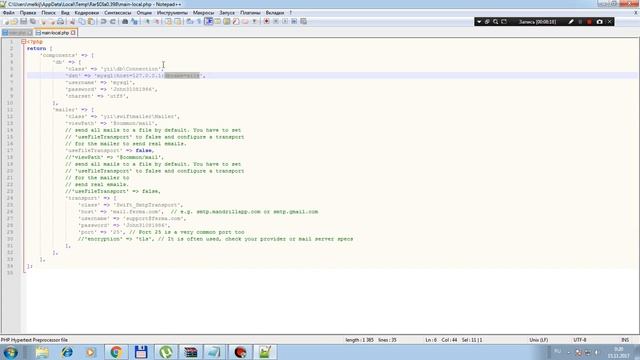Open the Файл menu

(9, 13)
